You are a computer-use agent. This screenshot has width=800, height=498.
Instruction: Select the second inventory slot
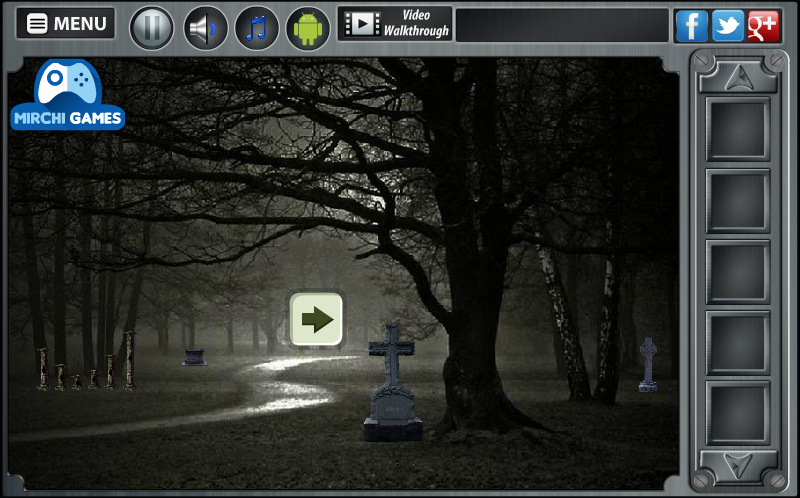pos(738,201)
